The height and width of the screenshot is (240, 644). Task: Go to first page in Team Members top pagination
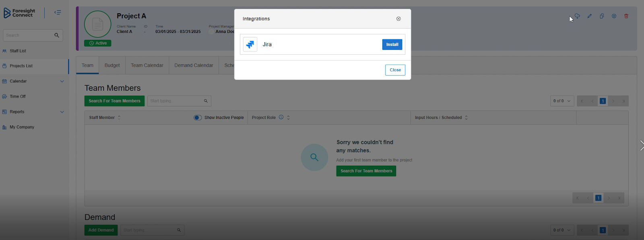pos(582,101)
